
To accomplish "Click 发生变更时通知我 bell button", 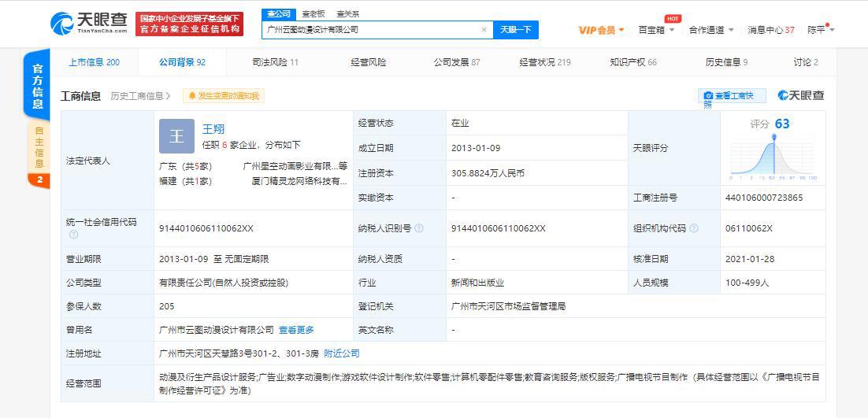I will point(224,96).
